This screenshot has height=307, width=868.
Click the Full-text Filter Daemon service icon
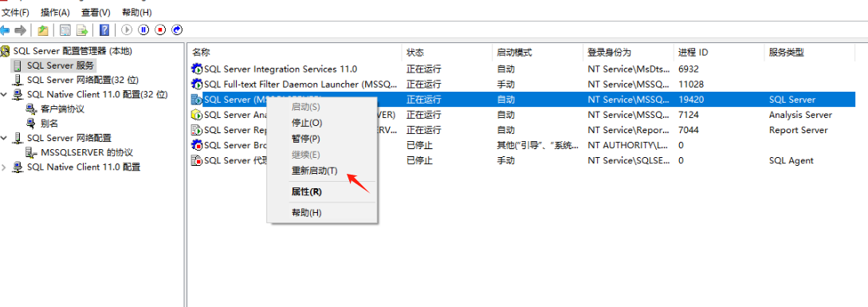point(197,85)
